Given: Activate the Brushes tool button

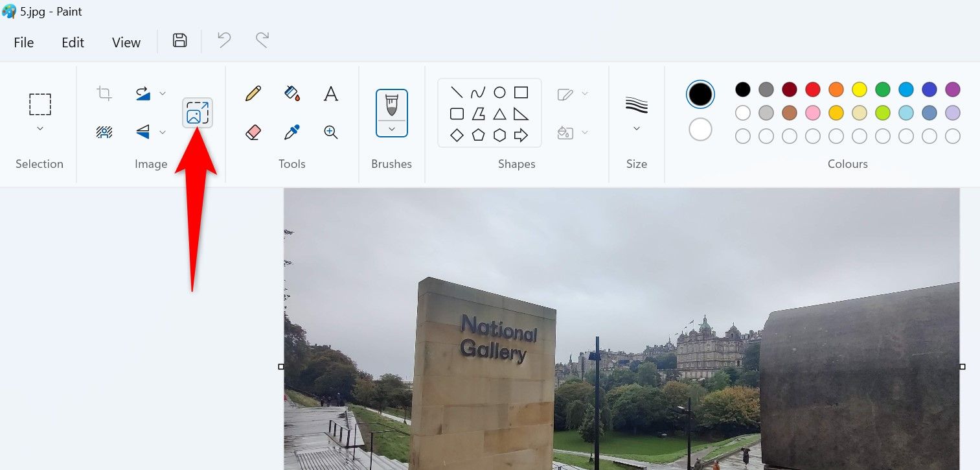Looking at the screenshot, I should [x=392, y=105].
